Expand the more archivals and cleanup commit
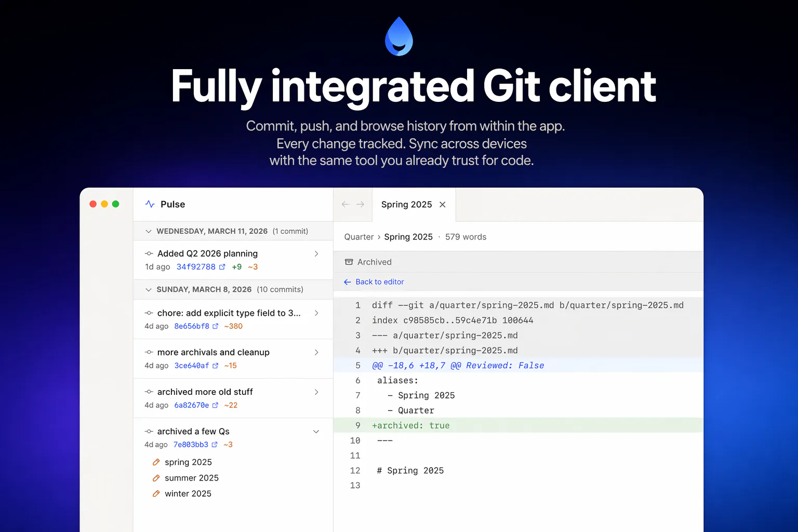This screenshot has height=532, width=798. pos(316,352)
